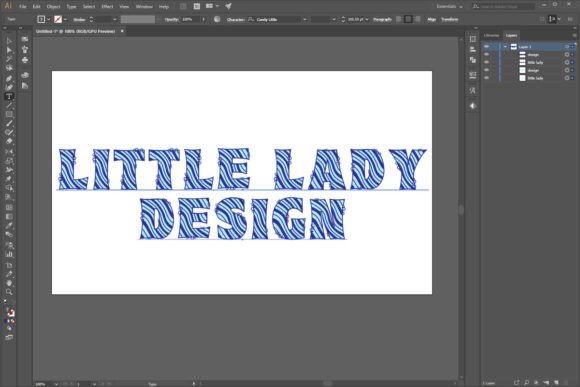Set paragraph alignment to center
Screen dimensions: 580x387
[x=408, y=19]
